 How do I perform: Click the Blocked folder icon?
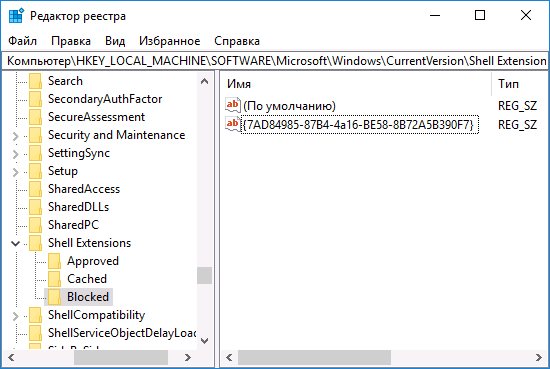click(x=54, y=297)
